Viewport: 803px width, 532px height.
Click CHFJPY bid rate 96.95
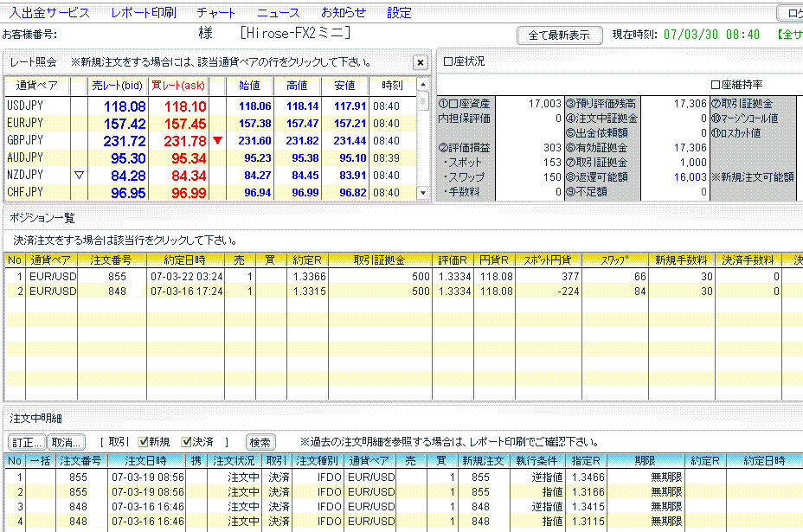(x=129, y=193)
